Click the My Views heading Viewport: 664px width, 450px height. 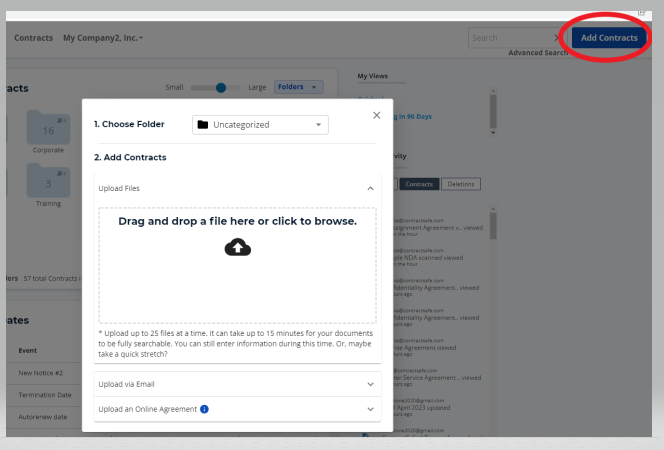tap(373, 76)
